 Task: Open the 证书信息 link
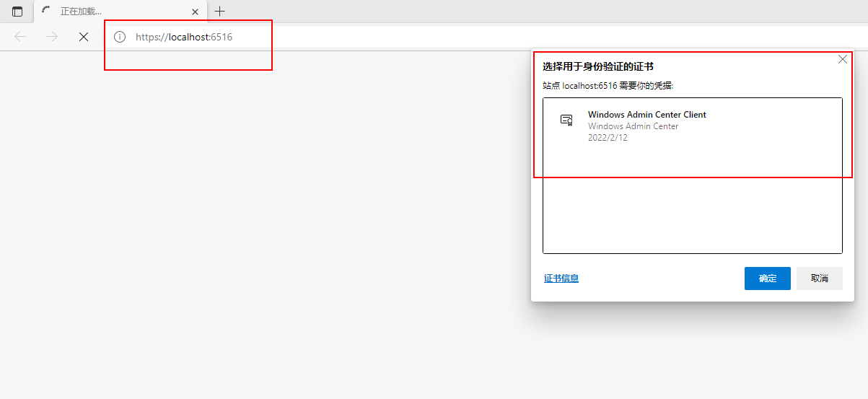561,279
